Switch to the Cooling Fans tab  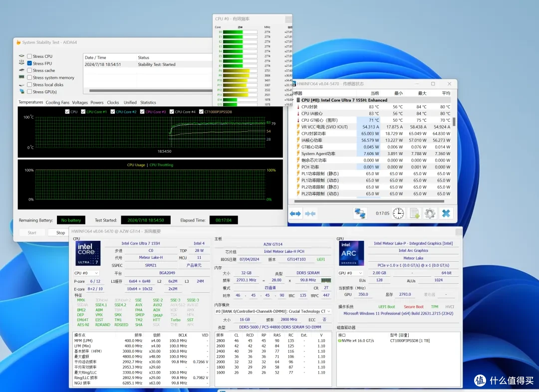click(57, 102)
